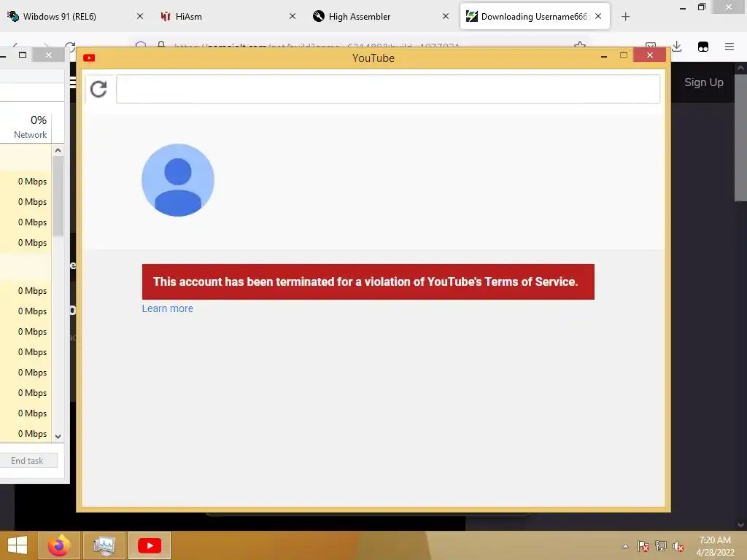This screenshot has width=747, height=560.
Task: Close the Task Manager window
Action: 49,55
